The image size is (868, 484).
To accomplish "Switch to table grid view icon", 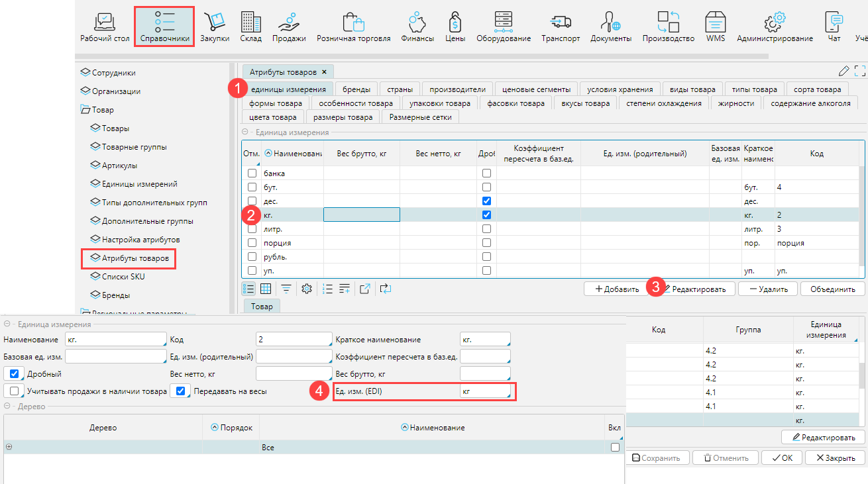I will point(265,289).
